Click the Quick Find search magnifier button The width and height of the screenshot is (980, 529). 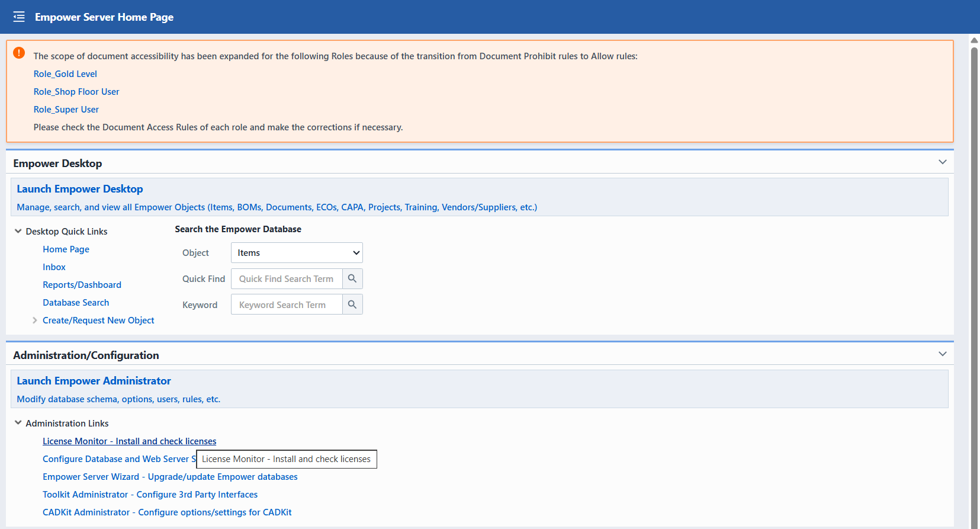pyautogui.click(x=352, y=278)
